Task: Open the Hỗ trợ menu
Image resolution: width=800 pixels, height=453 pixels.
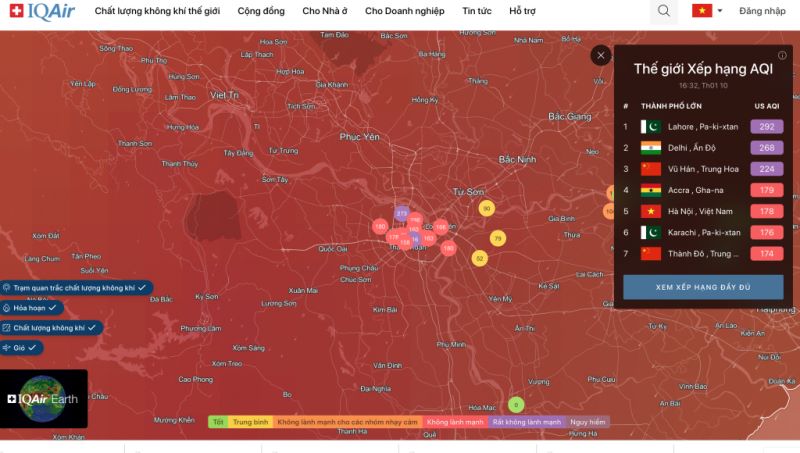Action: pos(522,11)
